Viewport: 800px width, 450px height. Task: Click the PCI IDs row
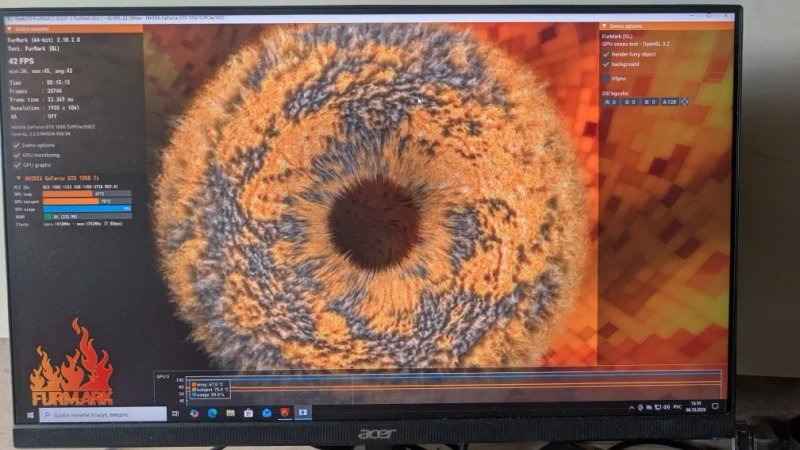pos(66,187)
